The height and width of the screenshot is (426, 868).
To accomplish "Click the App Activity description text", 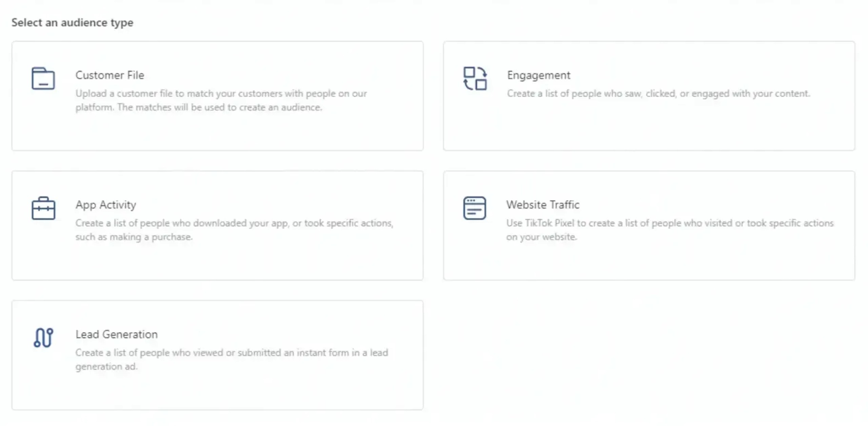I will point(234,230).
